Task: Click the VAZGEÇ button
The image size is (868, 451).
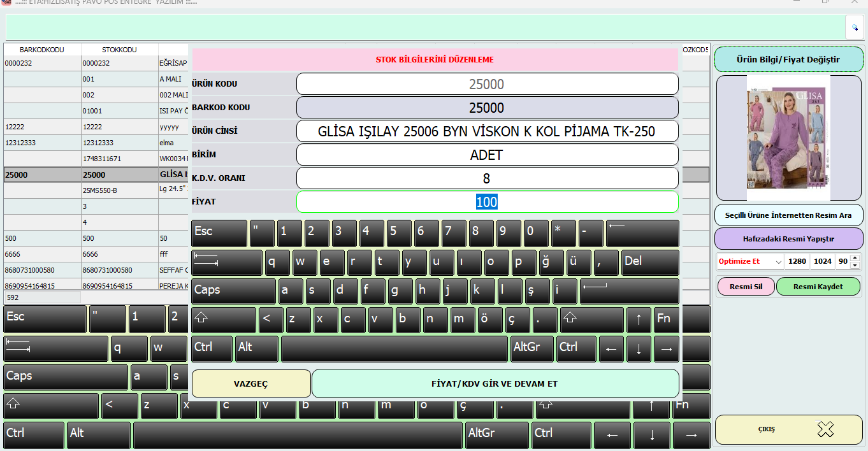Action: (x=251, y=383)
